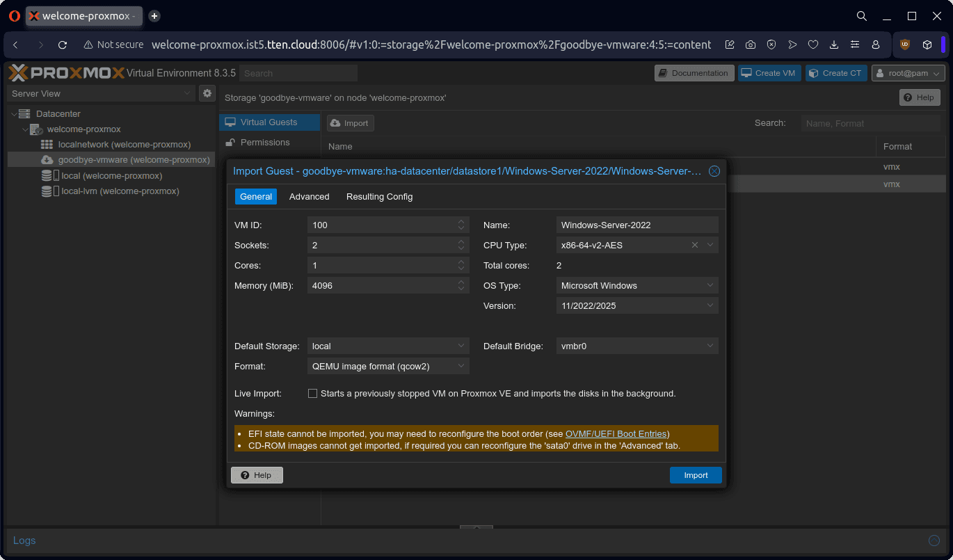Open the disk Format dropdown

[462, 366]
